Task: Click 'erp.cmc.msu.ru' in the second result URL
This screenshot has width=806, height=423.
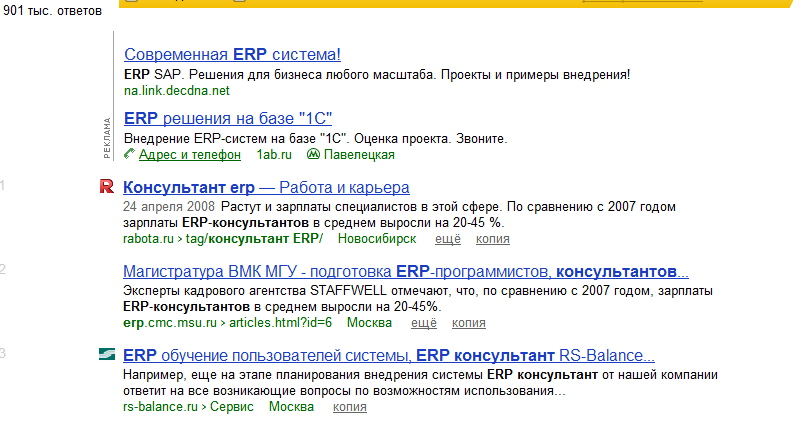Action: (x=170, y=323)
